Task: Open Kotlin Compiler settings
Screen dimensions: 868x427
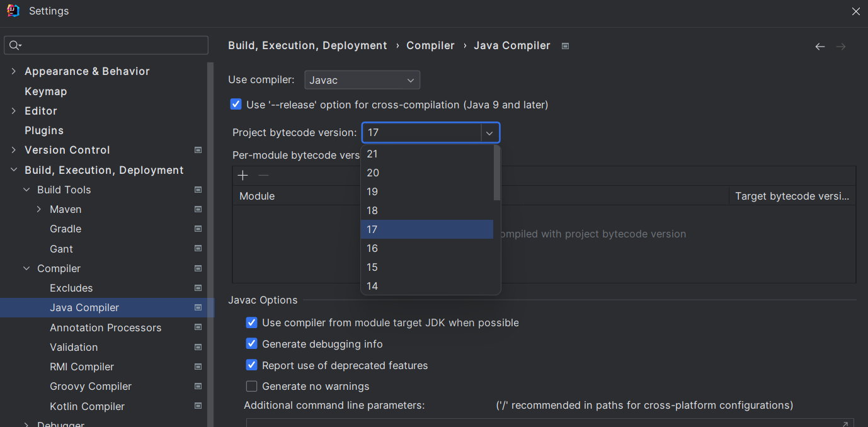Action: (87, 406)
